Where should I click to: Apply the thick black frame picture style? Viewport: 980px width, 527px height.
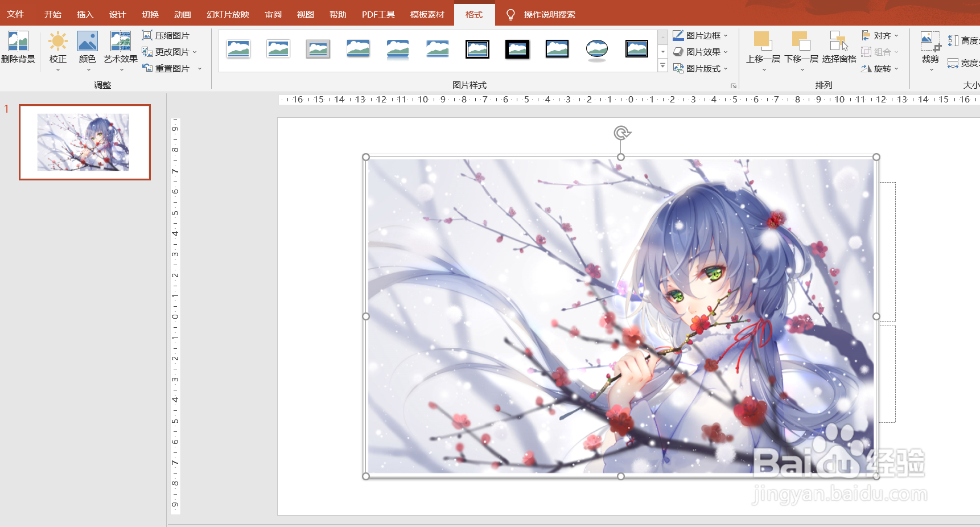tap(517, 50)
